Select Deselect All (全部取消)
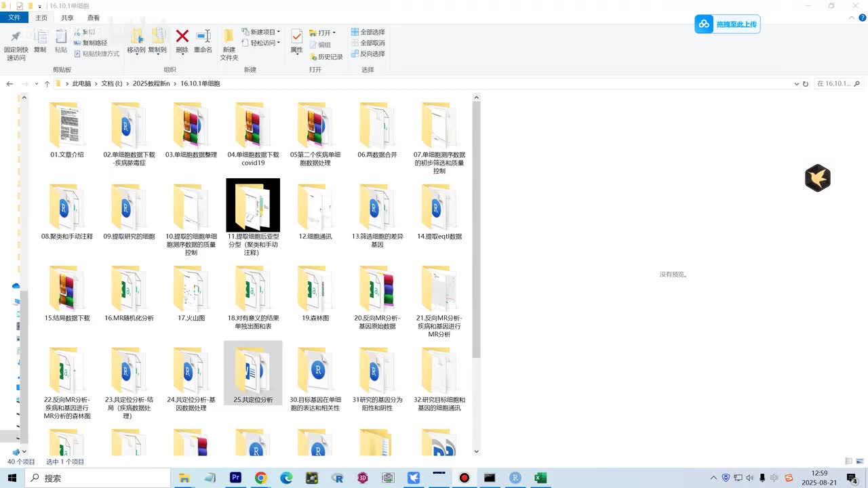 click(368, 43)
